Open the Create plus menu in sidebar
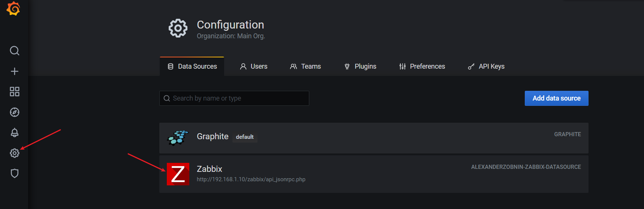The height and width of the screenshot is (209, 644). 15,71
